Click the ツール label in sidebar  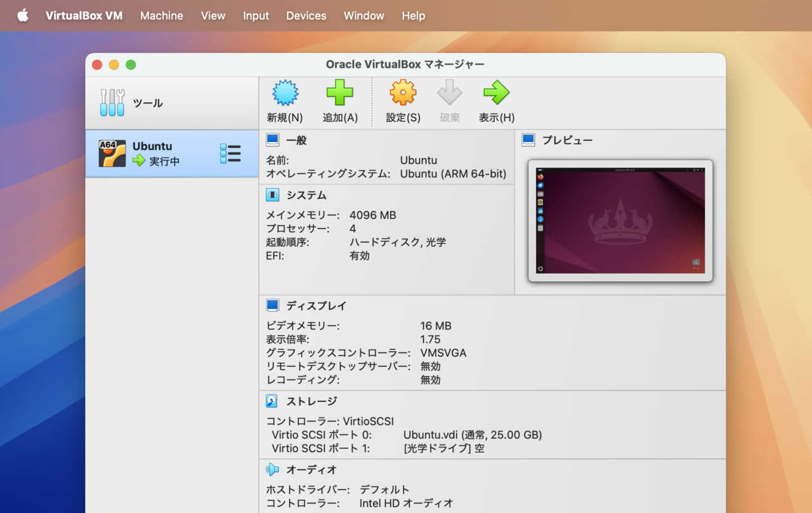148,103
